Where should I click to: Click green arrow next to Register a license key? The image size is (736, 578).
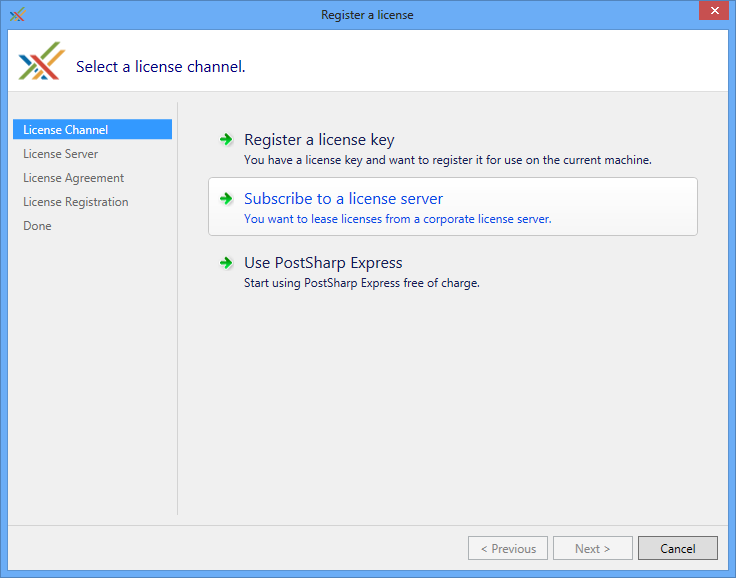(x=227, y=140)
